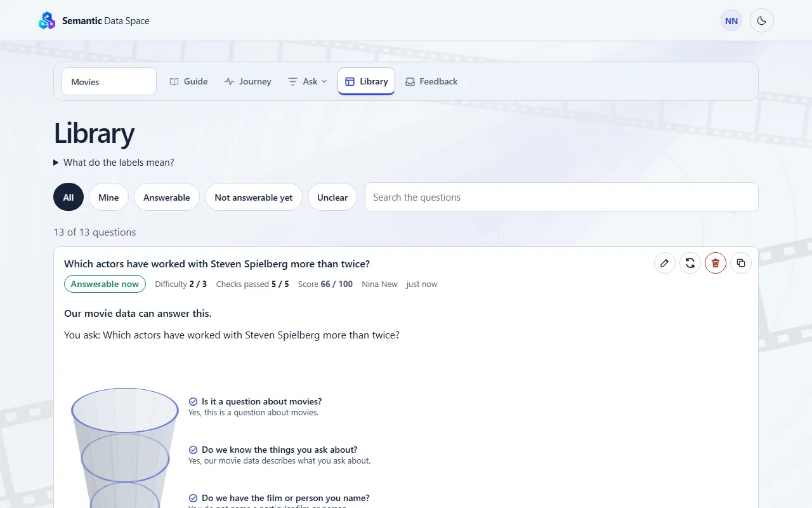Filter by Answerable questions
Image resolution: width=812 pixels, height=508 pixels.
[167, 197]
